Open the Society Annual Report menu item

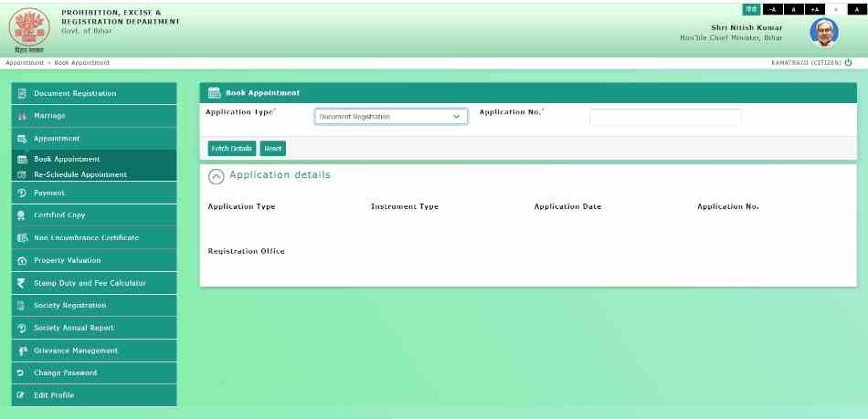94,328
